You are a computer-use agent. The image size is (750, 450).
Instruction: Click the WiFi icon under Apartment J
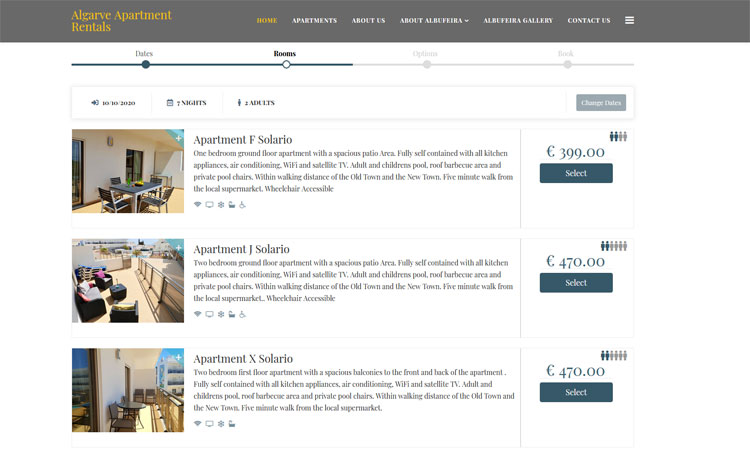(198, 314)
